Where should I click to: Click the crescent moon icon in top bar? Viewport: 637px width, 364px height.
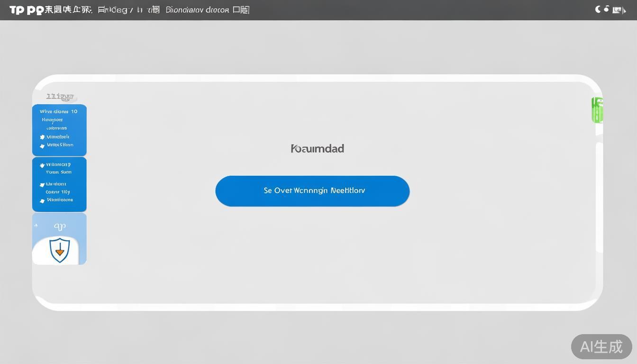click(598, 9)
